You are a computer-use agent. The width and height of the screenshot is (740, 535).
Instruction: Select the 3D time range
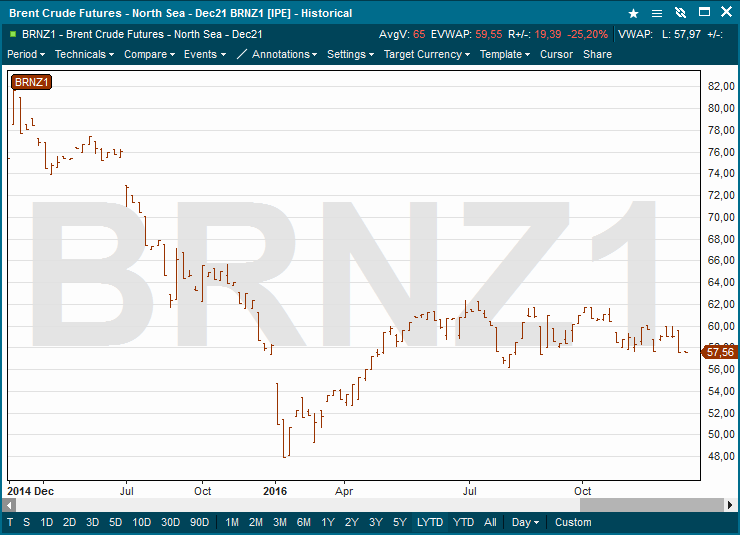pyautogui.click(x=92, y=522)
